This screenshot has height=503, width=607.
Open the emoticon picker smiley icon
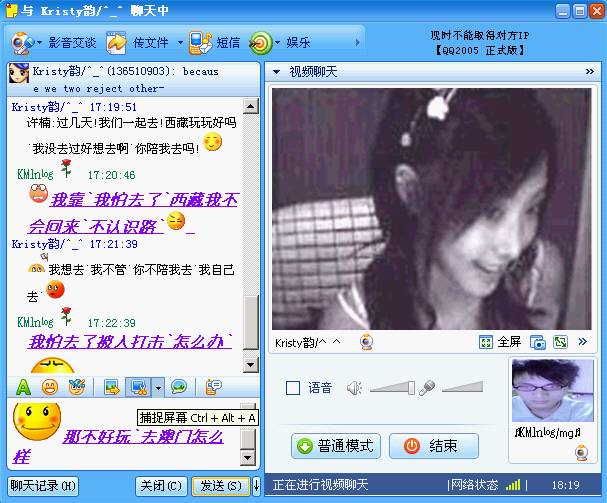tap(49, 386)
